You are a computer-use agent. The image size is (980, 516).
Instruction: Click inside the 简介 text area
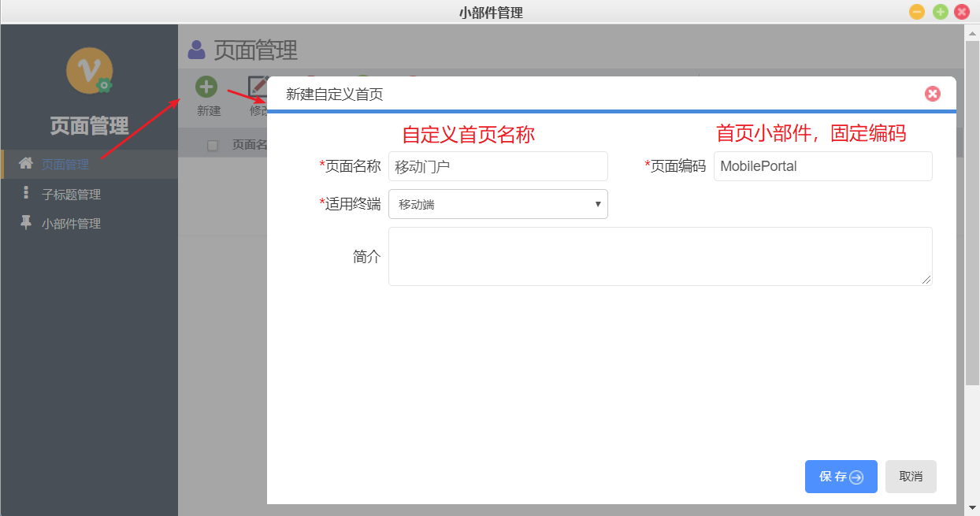[x=660, y=256]
